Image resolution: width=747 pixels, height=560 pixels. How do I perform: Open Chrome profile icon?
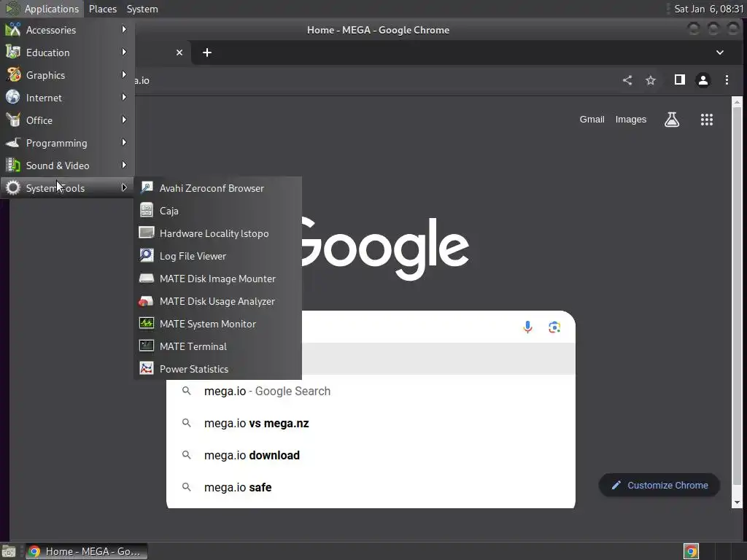click(703, 80)
